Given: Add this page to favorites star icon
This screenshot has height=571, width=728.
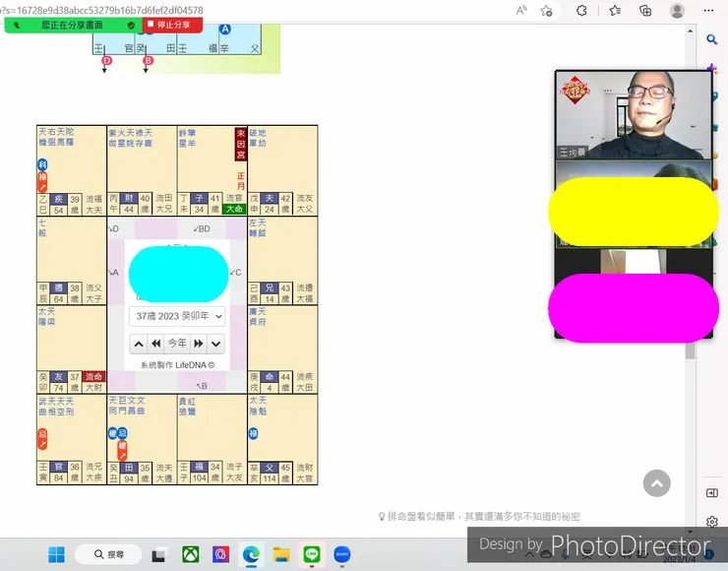Looking at the screenshot, I should coord(546,10).
